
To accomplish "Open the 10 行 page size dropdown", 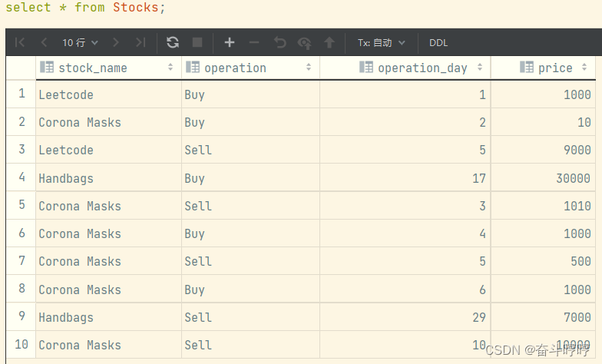I will [80, 43].
